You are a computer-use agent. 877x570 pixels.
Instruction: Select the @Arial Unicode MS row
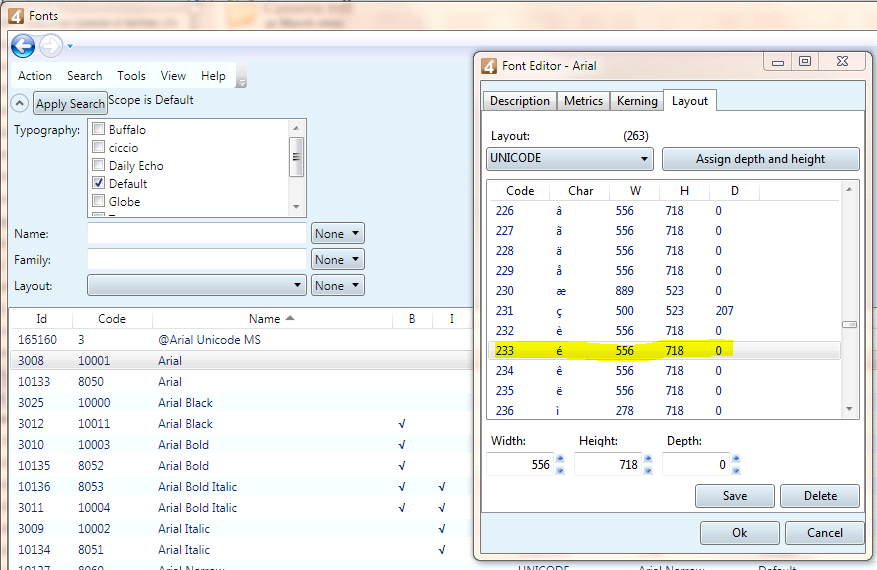coord(242,340)
